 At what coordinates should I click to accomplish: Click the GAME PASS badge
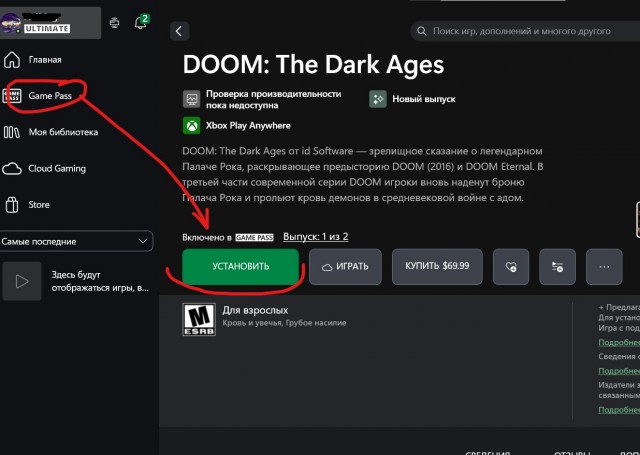[254, 237]
